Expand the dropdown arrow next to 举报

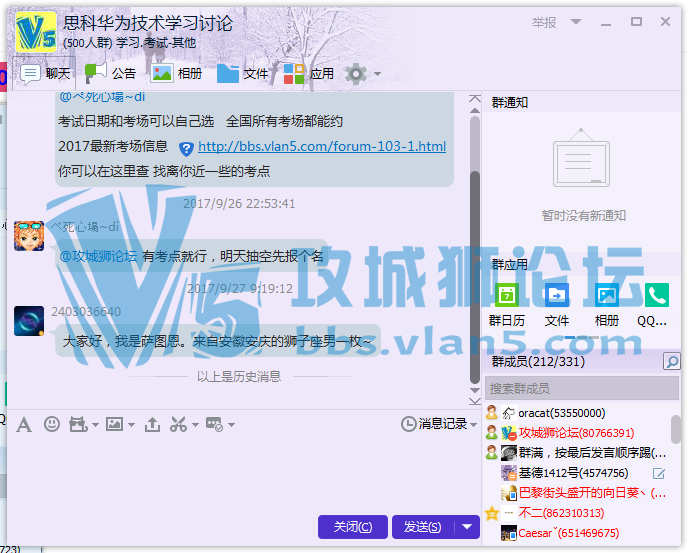pyautogui.click(x=576, y=22)
